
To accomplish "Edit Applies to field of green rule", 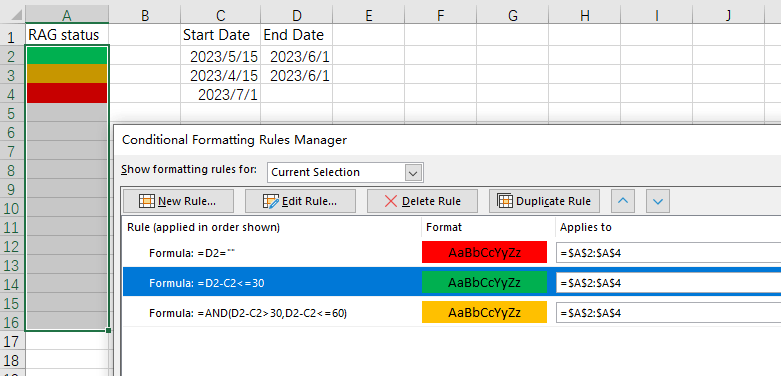I will [668, 283].
